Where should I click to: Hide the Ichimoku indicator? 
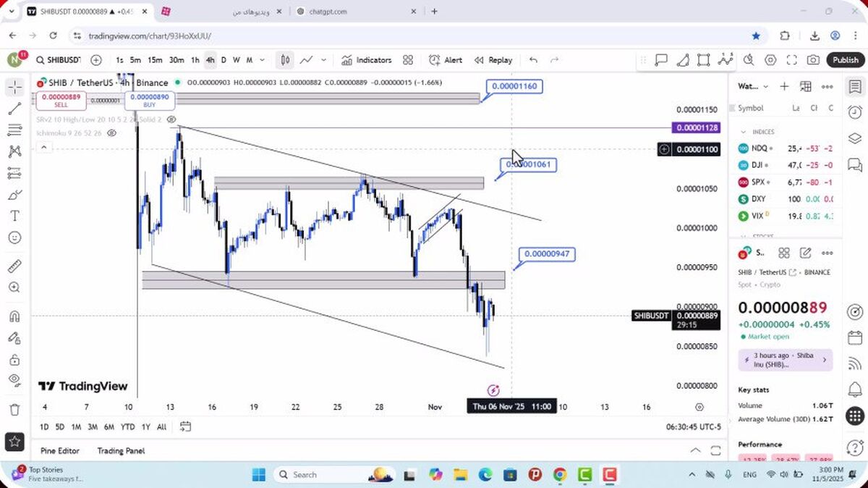[112, 133]
